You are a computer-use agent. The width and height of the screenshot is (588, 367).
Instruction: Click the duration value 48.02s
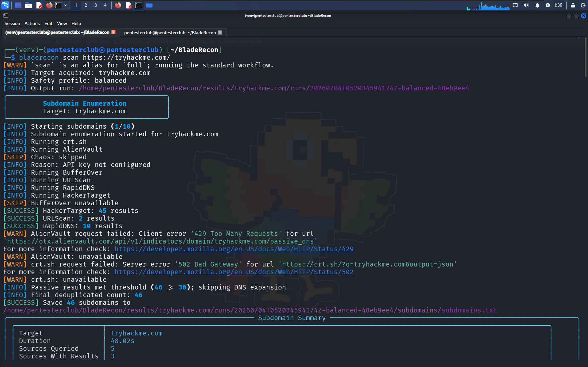pos(123,341)
